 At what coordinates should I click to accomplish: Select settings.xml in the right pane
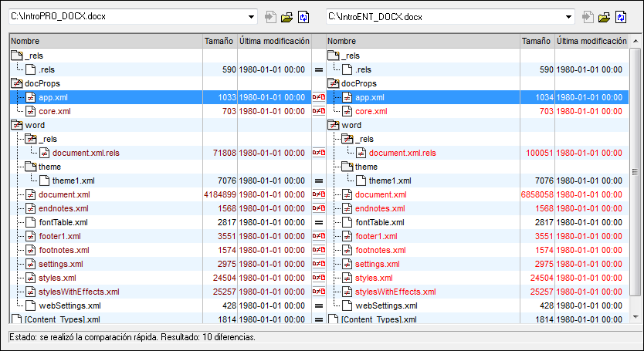click(376, 264)
